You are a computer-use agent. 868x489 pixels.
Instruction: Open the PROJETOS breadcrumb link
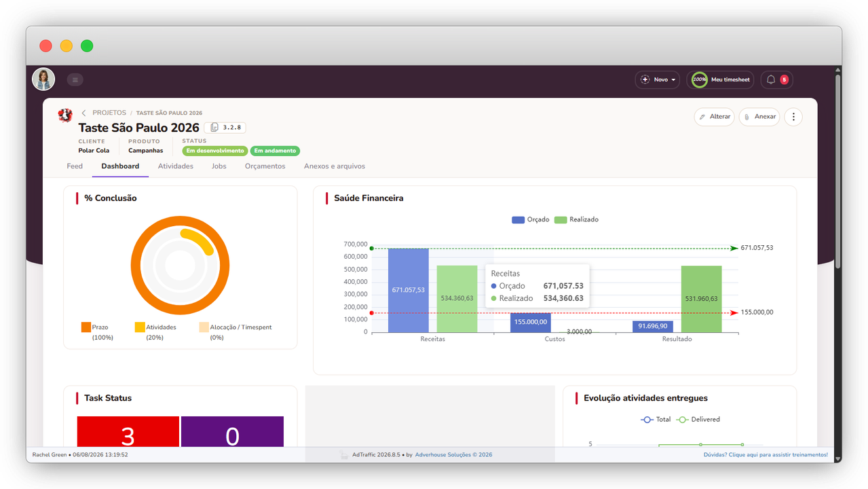[x=109, y=113]
